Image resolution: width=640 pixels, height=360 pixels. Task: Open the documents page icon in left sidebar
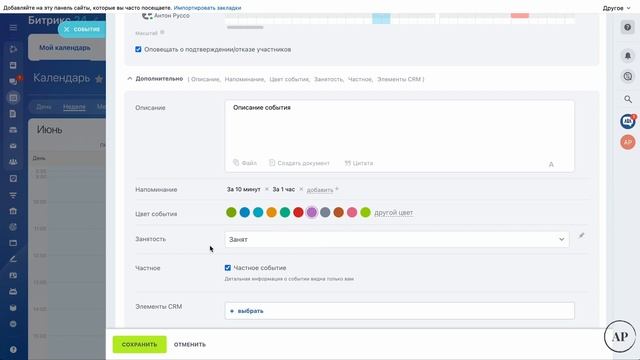pos(13,114)
